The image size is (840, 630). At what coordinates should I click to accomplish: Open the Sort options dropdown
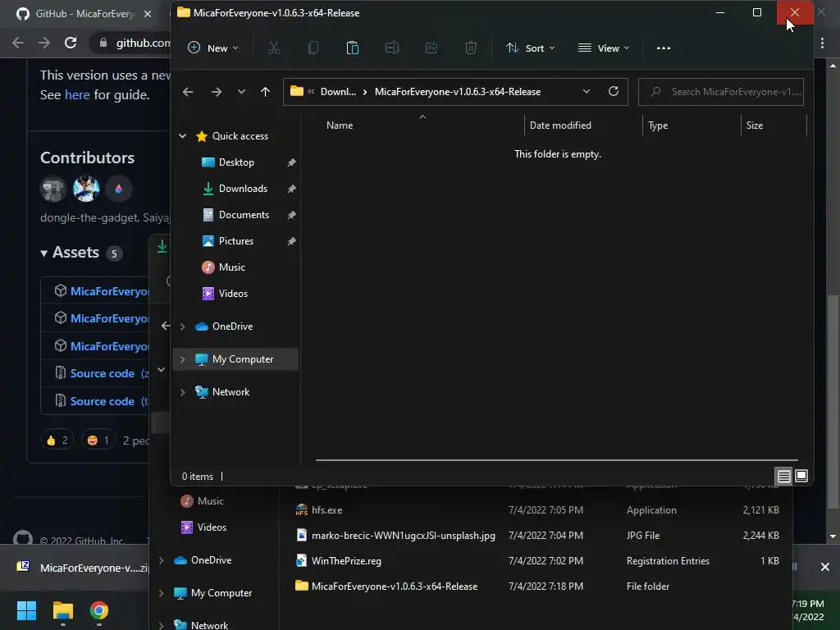pyautogui.click(x=531, y=48)
